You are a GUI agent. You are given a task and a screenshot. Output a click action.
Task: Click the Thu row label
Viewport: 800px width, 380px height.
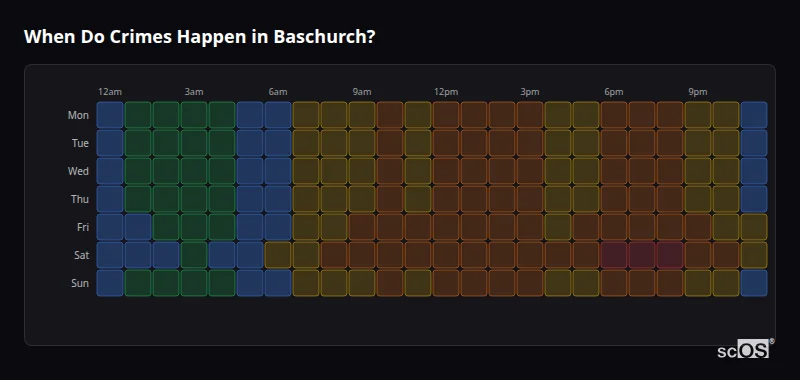(80, 199)
